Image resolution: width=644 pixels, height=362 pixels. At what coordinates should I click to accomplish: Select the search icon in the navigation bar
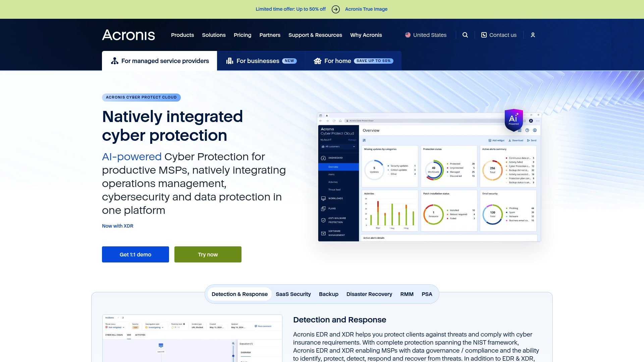click(465, 35)
